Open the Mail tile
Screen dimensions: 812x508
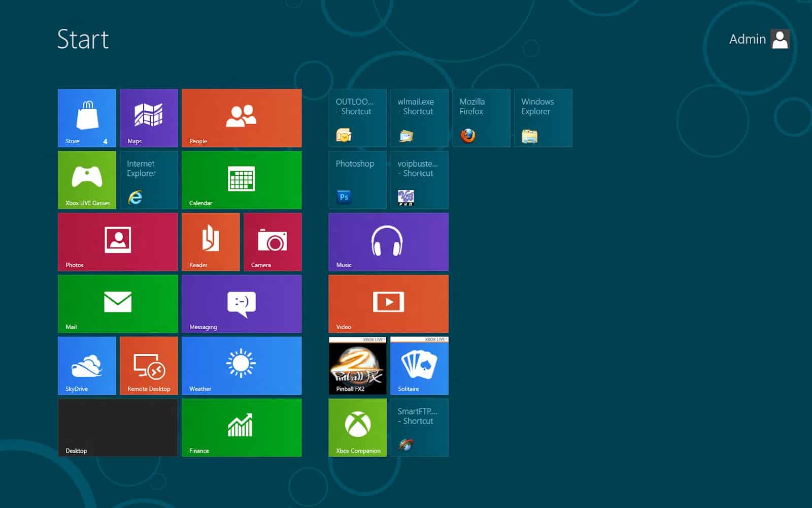pyautogui.click(x=118, y=304)
